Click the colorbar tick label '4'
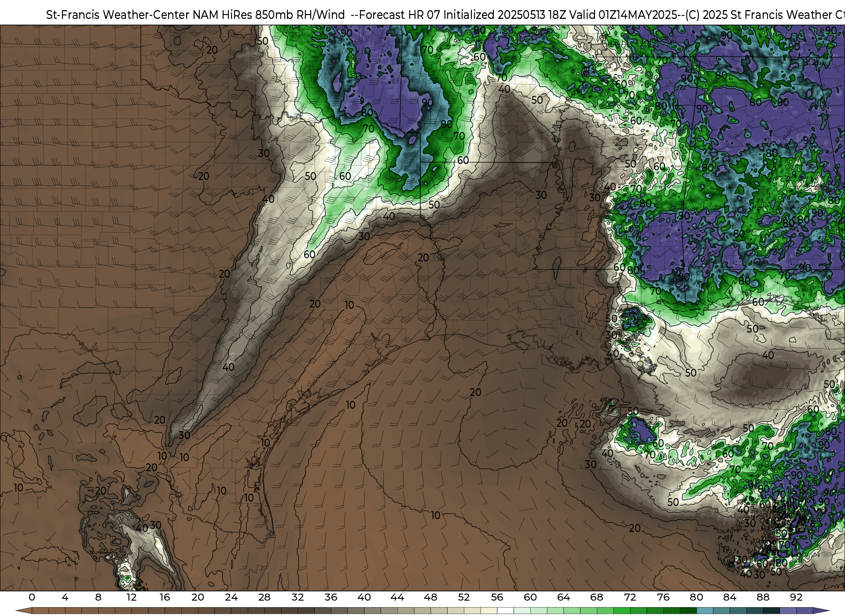Screen dimensions: 845x616 point(65,597)
